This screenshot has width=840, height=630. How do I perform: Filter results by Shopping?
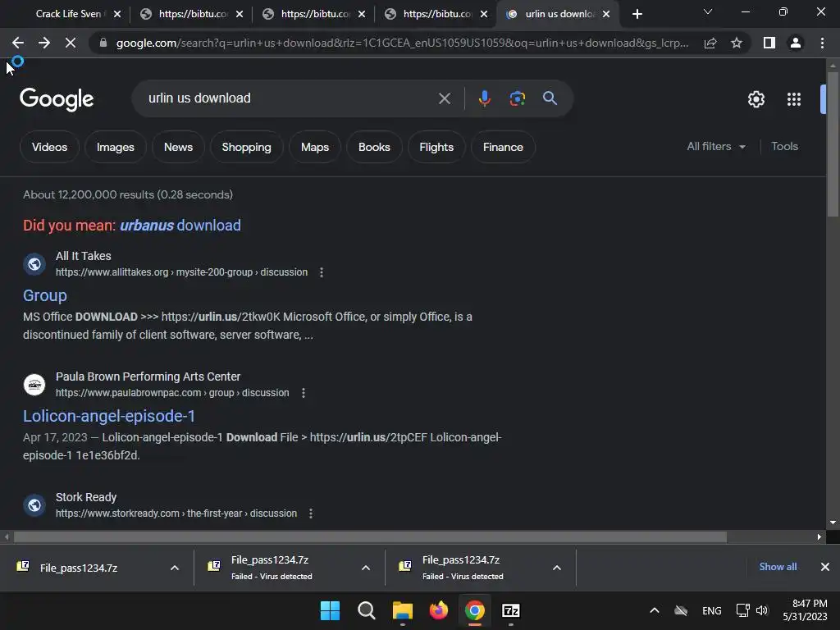[x=246, y=147]
